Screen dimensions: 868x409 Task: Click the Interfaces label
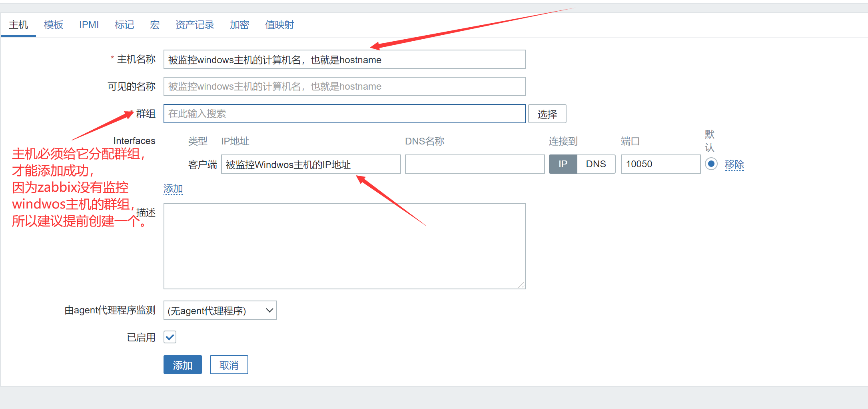click(x=134, y=141)
